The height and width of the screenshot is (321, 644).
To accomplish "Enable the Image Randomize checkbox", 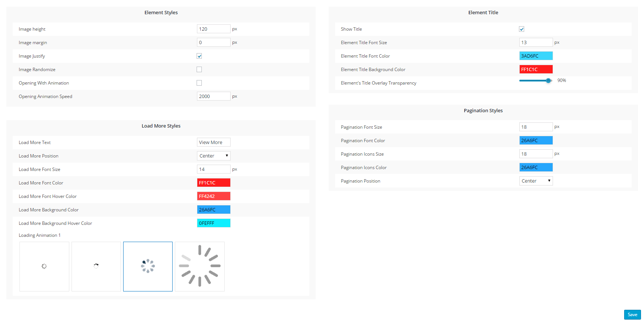I will (199, 70).
